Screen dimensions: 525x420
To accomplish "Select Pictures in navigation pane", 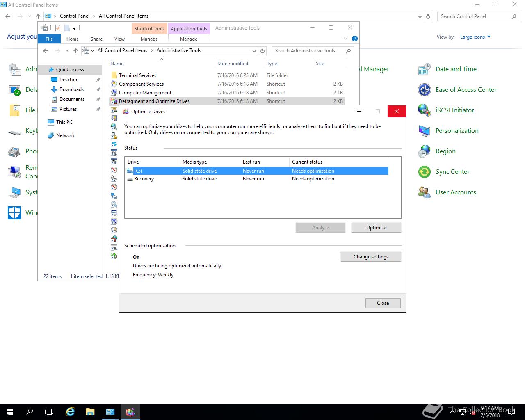I will point(68,109).
